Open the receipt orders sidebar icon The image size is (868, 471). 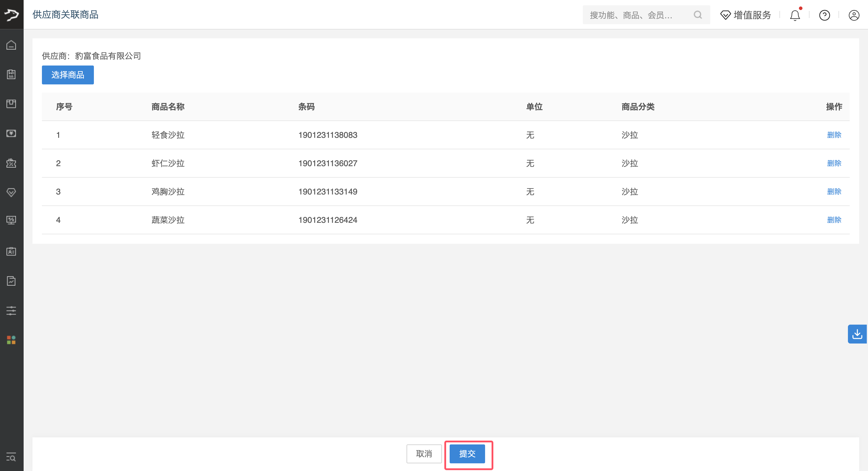pyautogui.click(x=11, y=74)
